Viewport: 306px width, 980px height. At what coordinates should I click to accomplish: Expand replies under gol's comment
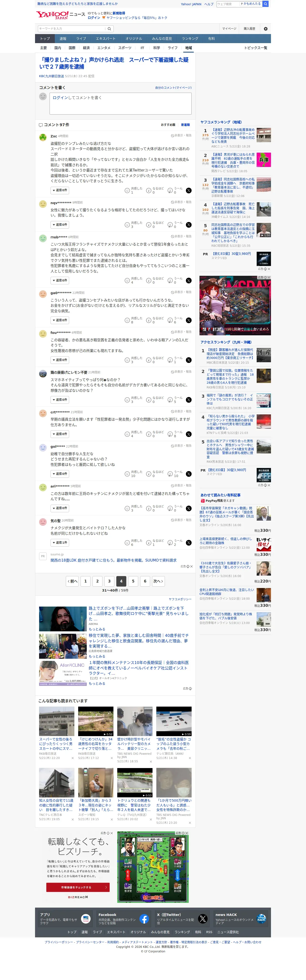click(60, 474)
